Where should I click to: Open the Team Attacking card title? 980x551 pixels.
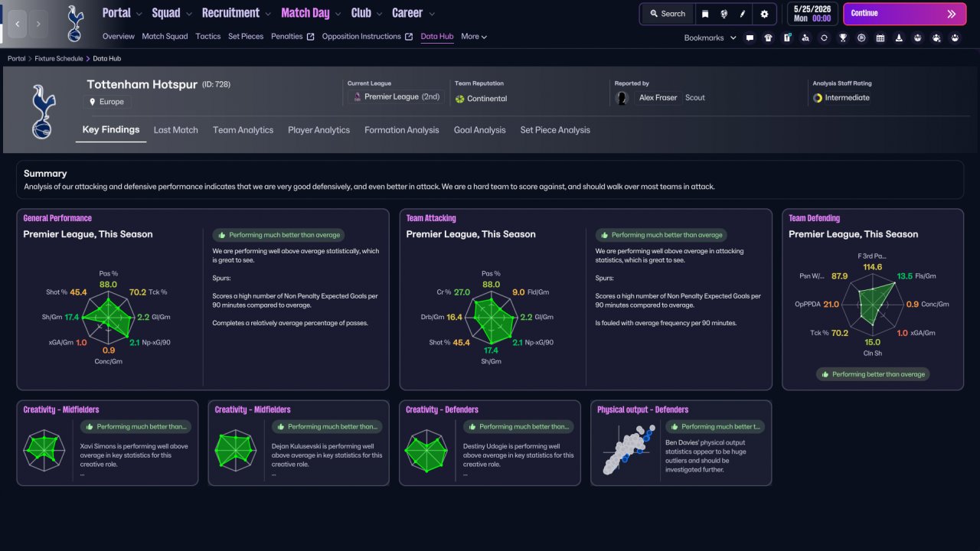click(431, 218)
